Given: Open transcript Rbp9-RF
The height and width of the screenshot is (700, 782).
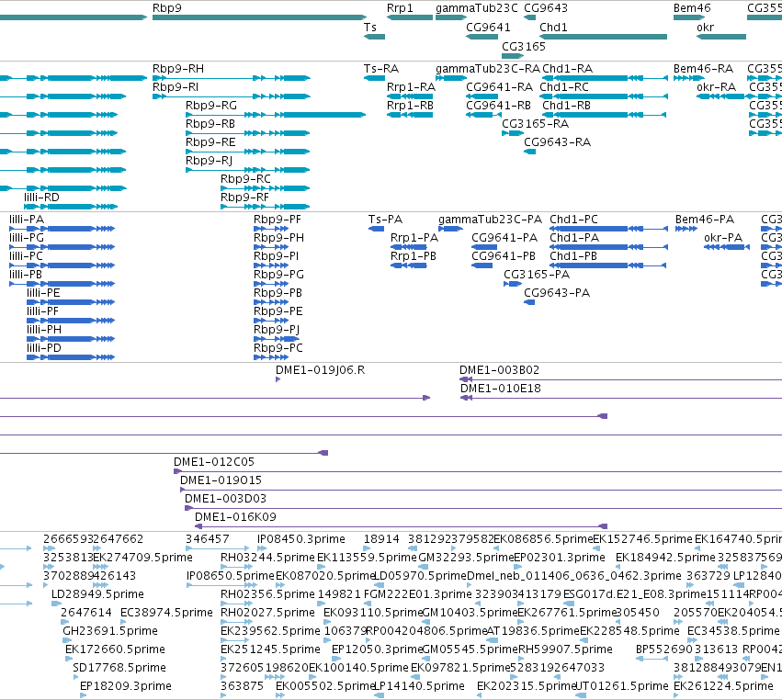Looking at the screenshot, I should (244, 197).
